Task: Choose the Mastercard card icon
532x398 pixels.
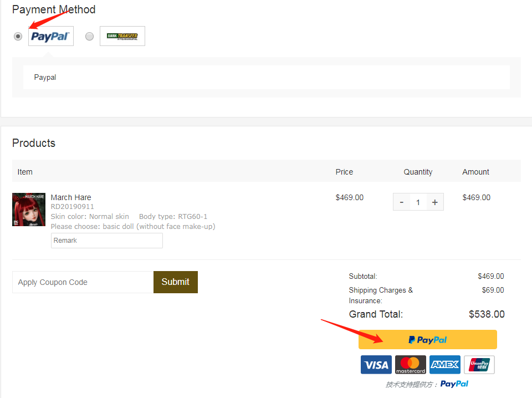Action: (411, 365)
